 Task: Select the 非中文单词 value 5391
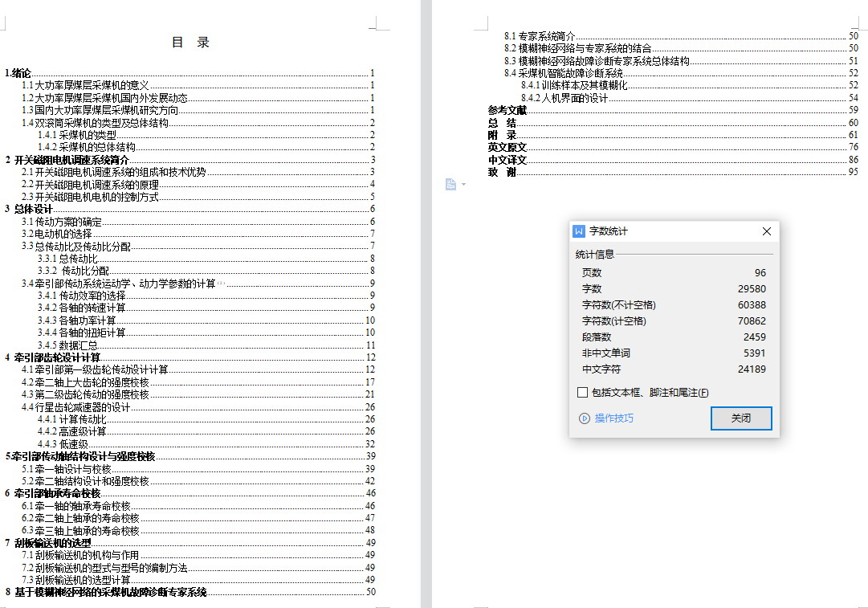tap(755, 353)
